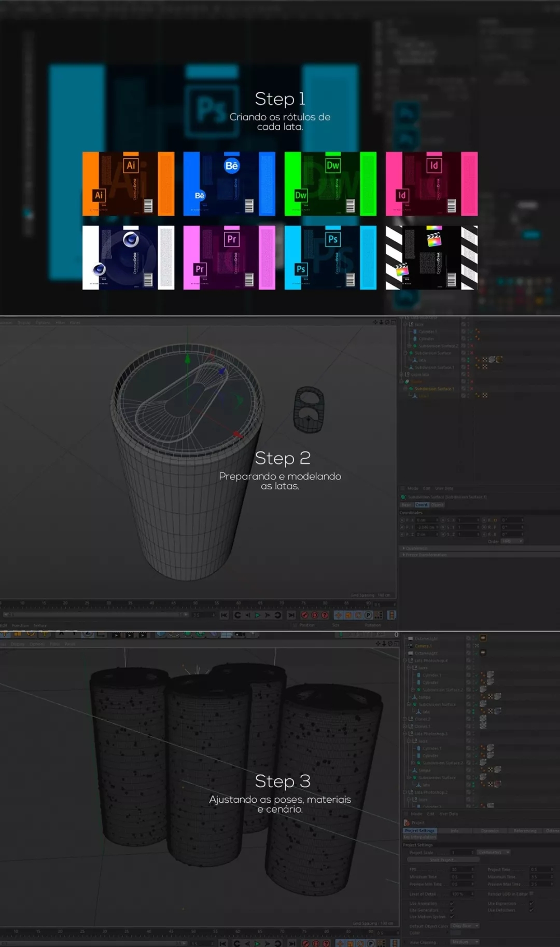The width and height of the screenshot is (560, 947).
Task: Click the default object Color swatch
Action: (456, 933)
